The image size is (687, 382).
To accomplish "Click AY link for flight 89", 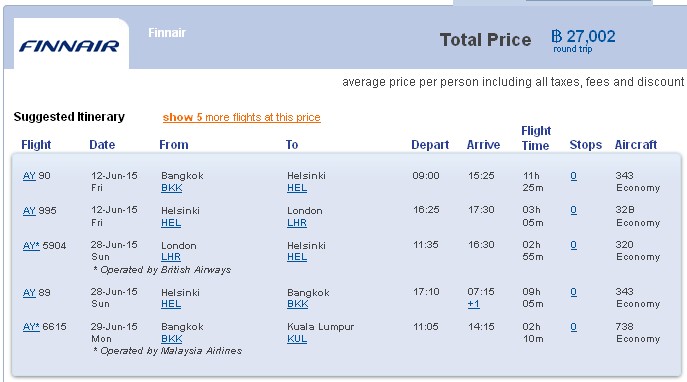I will (x=29, y=292).
